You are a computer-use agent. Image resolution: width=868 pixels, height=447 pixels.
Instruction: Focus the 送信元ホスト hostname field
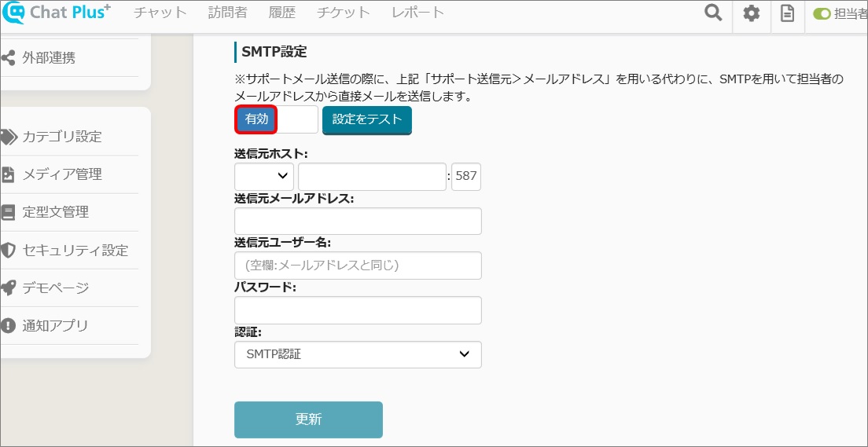(372, 177)
